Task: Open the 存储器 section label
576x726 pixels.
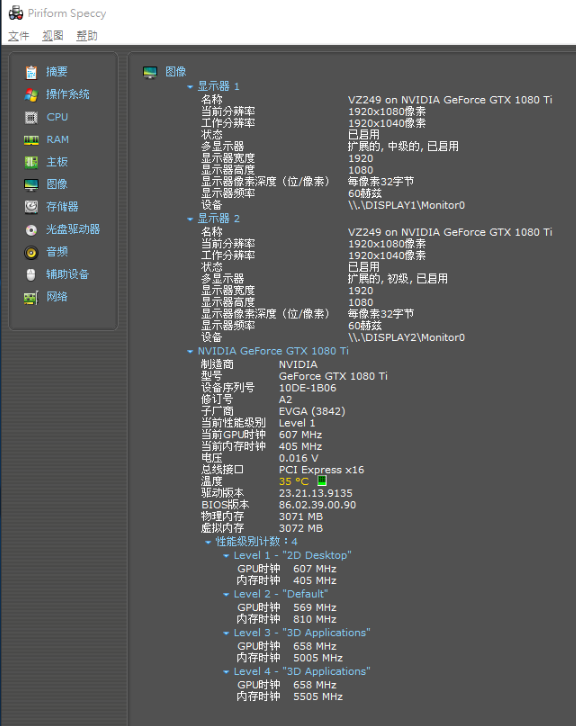Action: (62, 207)
